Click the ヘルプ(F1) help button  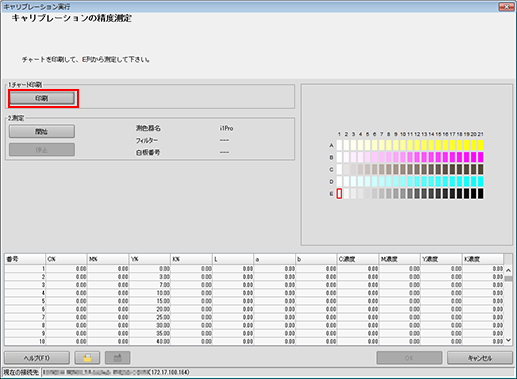[x=37, y=358]
